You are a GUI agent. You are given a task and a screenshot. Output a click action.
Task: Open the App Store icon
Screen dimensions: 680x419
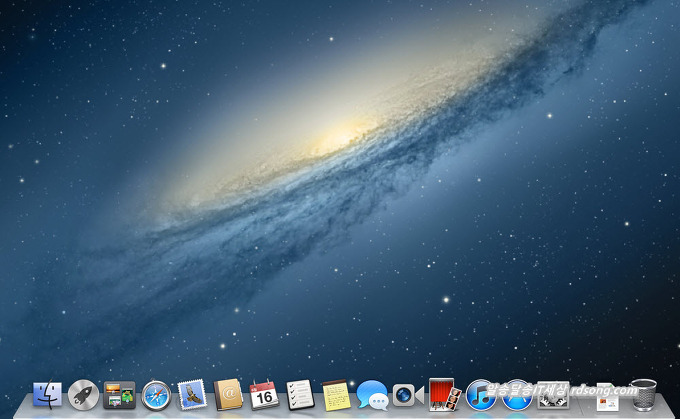click(x=516, y=396)
